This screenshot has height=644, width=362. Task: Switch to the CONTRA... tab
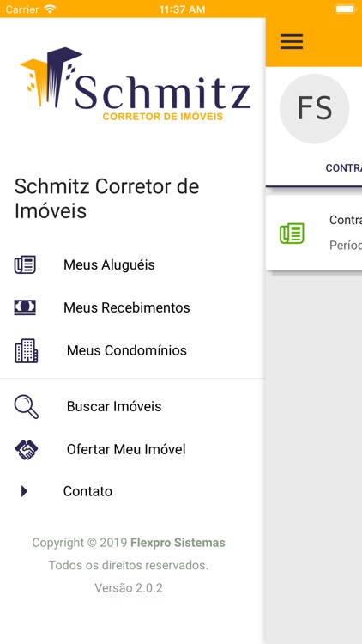point(343,168)
